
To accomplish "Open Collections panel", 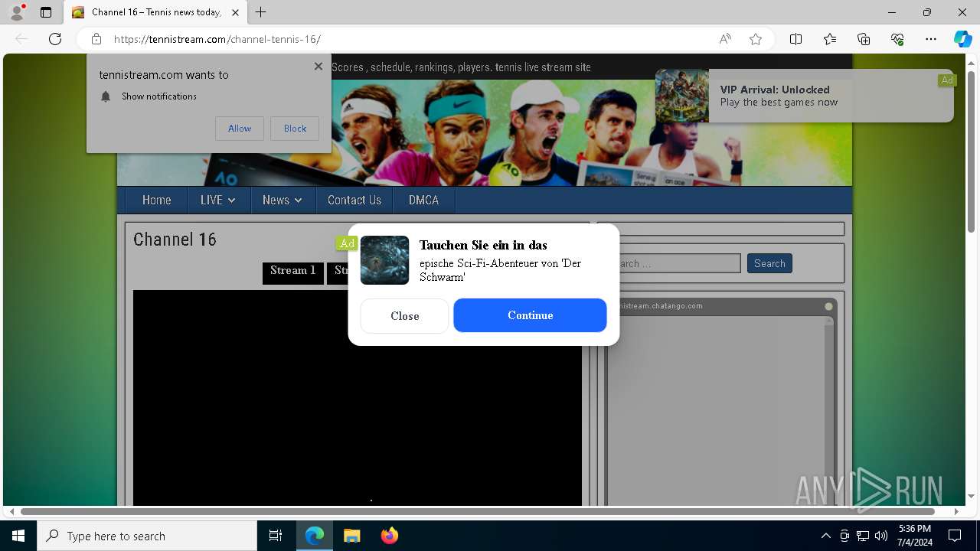I will (864, 39).
